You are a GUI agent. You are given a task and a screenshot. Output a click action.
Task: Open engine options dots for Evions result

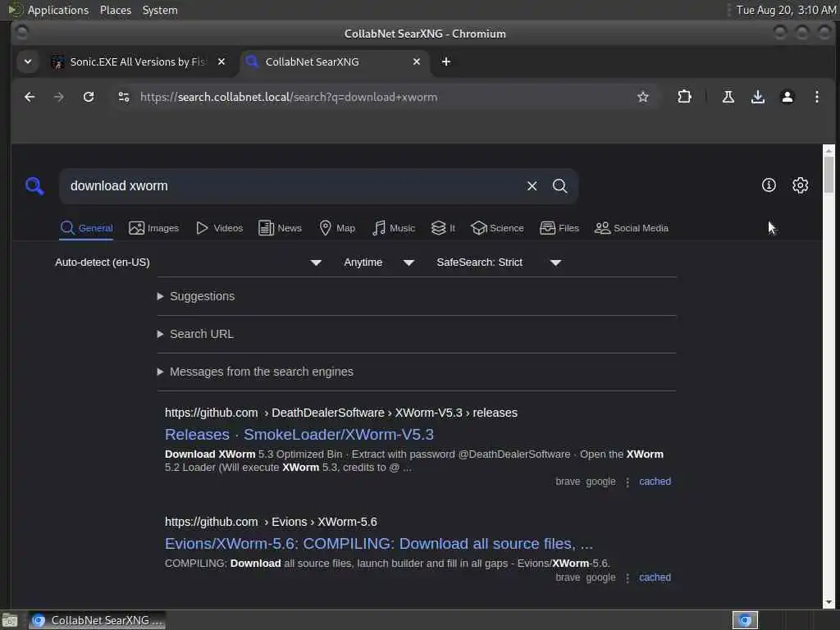(x=628, y=578)
